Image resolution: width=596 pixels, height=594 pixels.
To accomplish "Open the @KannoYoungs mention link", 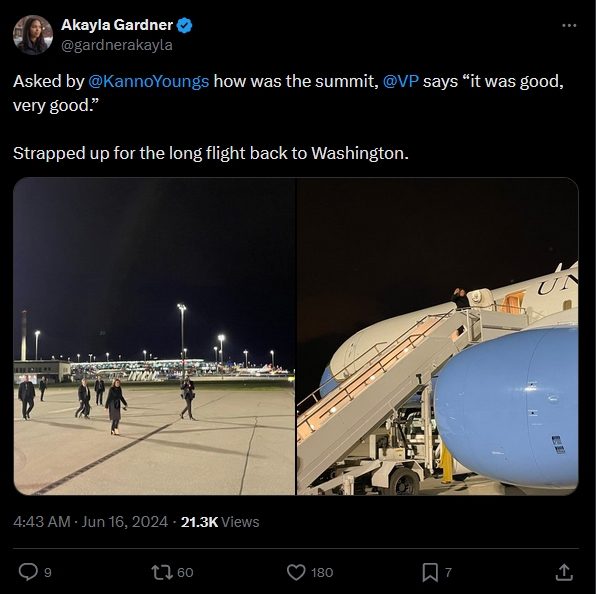I will point(149,81).
